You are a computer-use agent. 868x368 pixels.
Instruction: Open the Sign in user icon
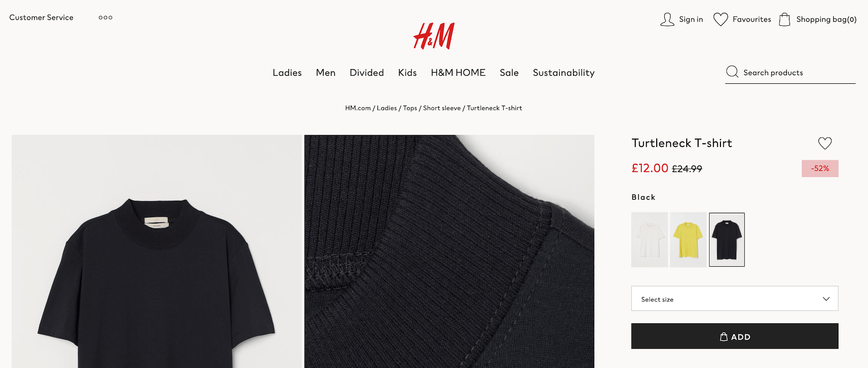(667, 20)
